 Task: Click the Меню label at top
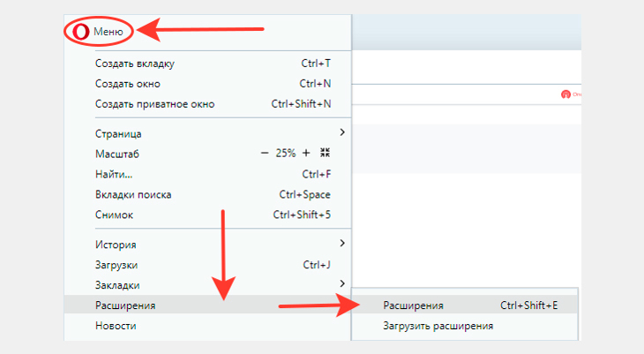(x=108, y=32)
